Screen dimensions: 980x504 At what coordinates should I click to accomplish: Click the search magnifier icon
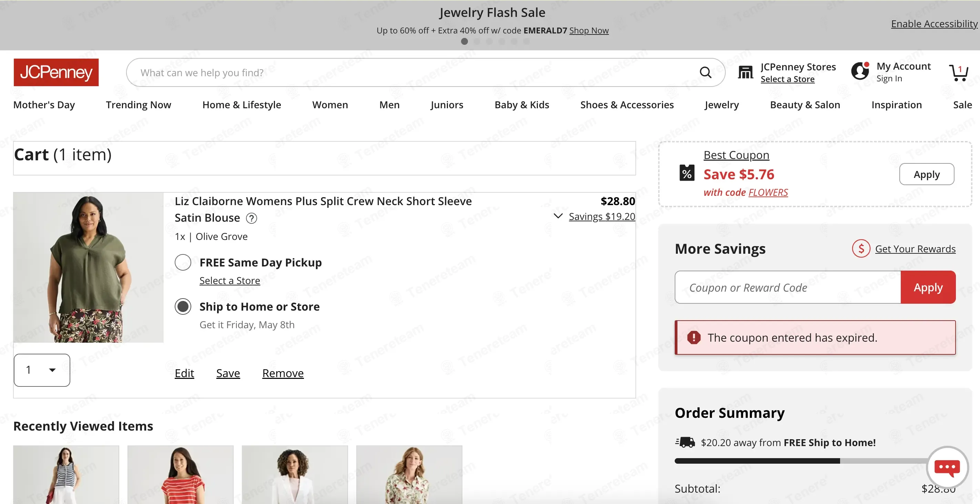pyautogui.click(x=705, y=72)
